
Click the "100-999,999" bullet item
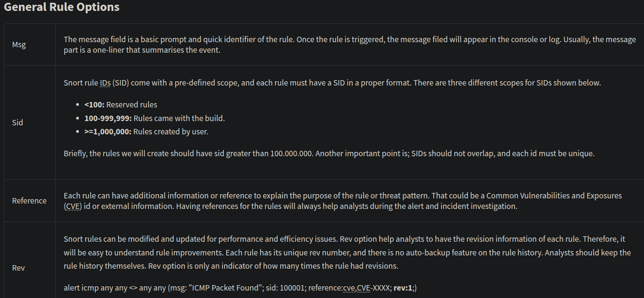pyautogui.click(x=154, y=118)
